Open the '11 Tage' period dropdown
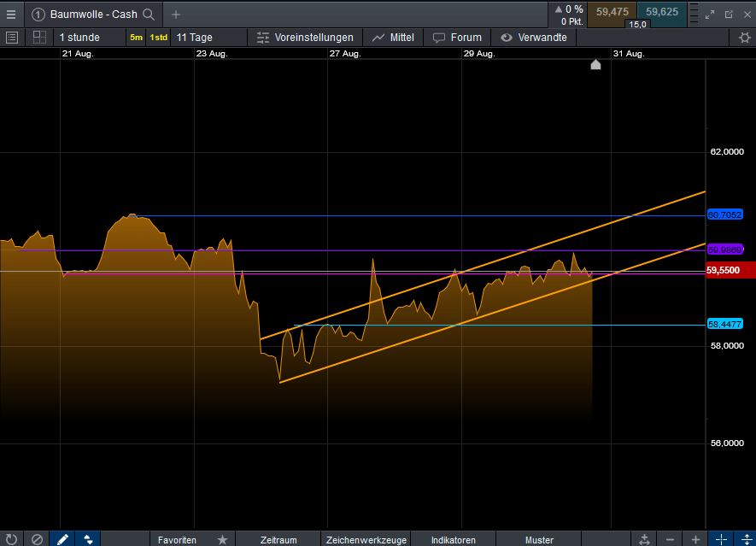This screenshot has width=756, height=546. click(194, 38)
